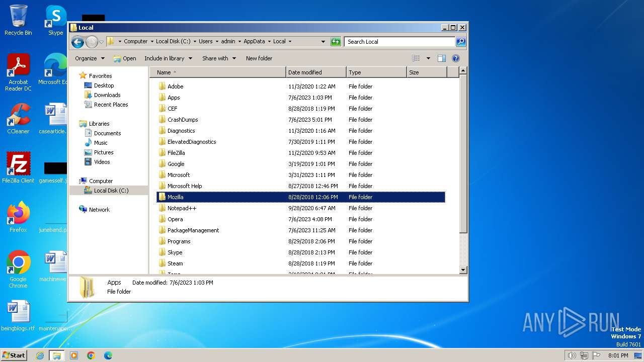Open the caseArticle document on desktop
Image resolution: width=644 pixels, height=362 pixels.
click(x=53, y=119)
